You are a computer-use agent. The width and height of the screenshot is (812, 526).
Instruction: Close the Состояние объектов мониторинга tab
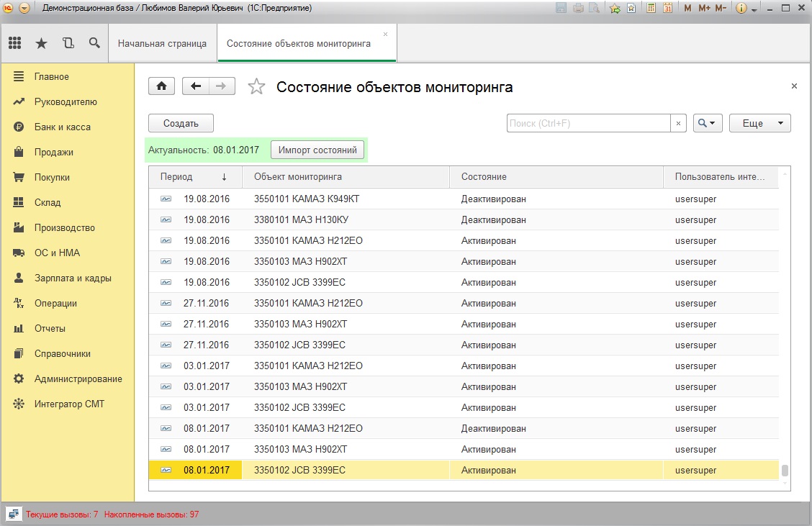pyautogui.click(x=385, y=34)
